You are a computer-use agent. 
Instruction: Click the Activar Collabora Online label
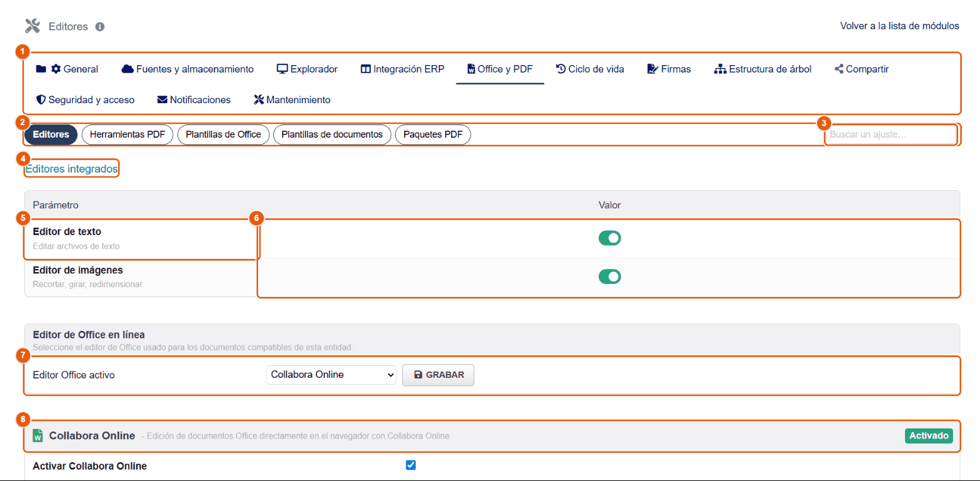point(90,466)
